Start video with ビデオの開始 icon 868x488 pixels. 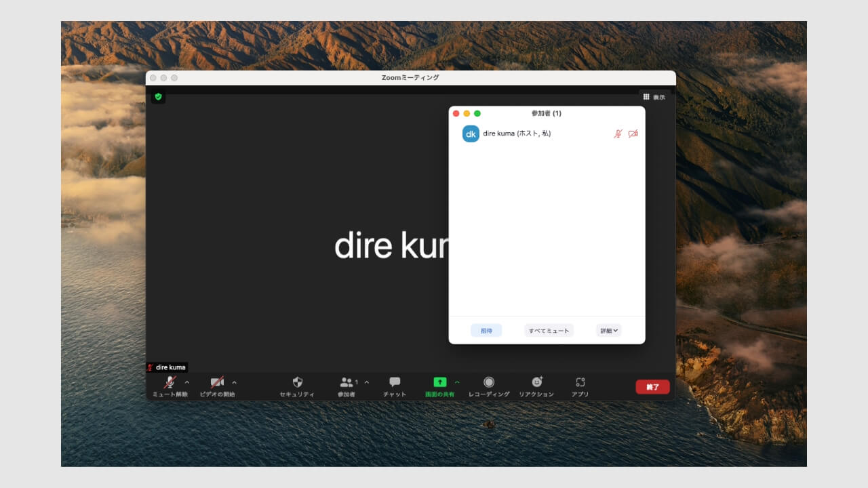[217, 382]
